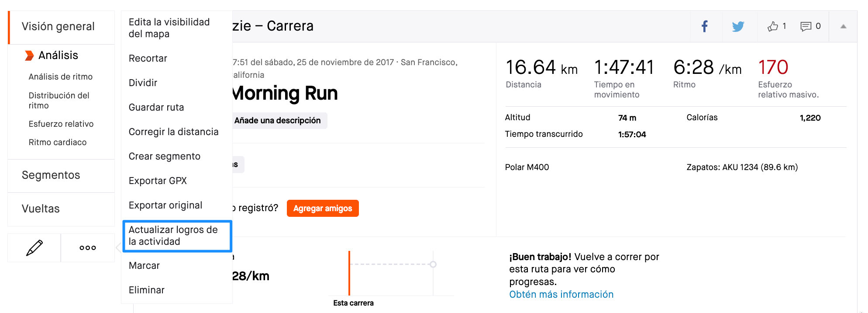Click the 16.64 km distance value

[541, 68]
